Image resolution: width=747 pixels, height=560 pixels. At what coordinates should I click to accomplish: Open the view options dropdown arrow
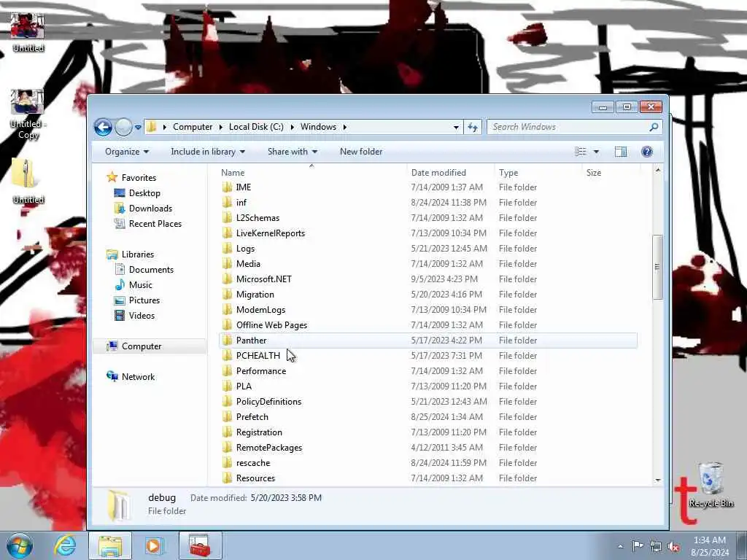pyautogui.click(x=596, y=152)
